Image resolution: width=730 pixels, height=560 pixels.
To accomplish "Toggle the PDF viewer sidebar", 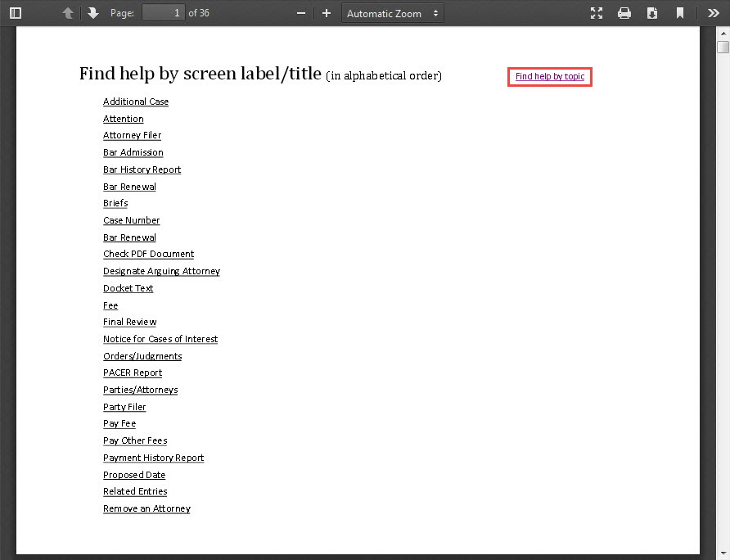I will point(16,13).
